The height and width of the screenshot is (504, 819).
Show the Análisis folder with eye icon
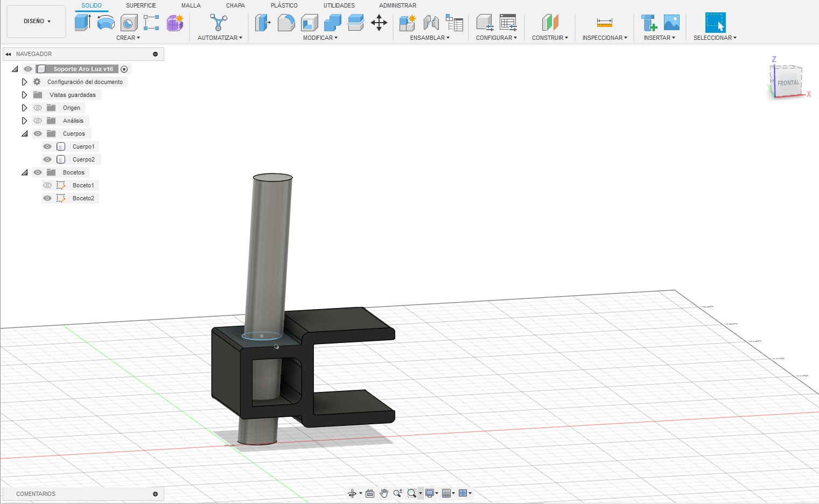(x=38, y=121)
